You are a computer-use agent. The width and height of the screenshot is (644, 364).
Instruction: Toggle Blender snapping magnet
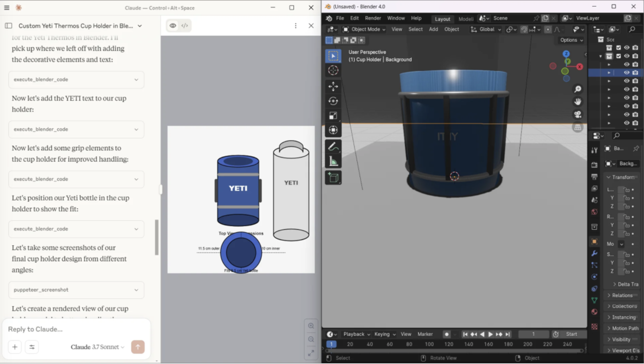click(x=524, y=30)
